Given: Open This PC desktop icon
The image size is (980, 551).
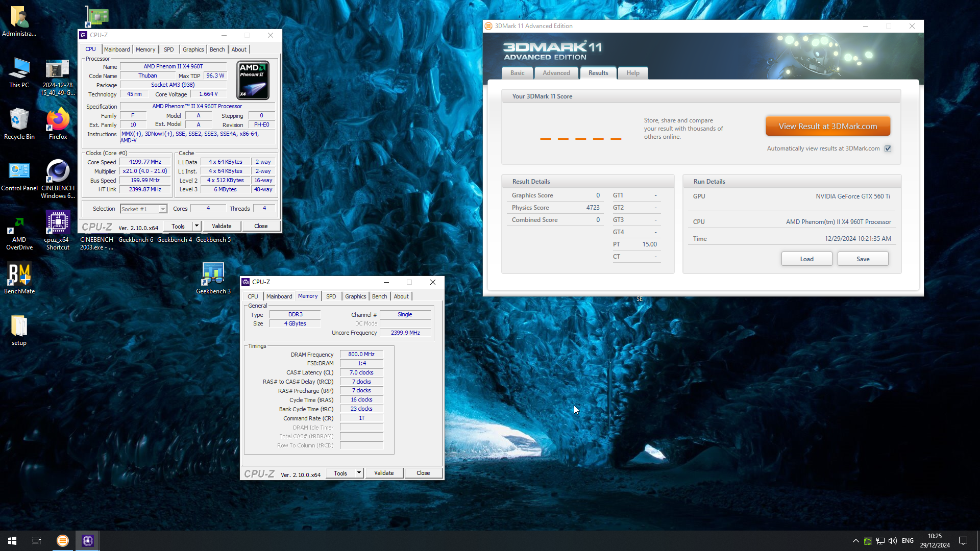Looking at the screenshot, I should (19, 73).
